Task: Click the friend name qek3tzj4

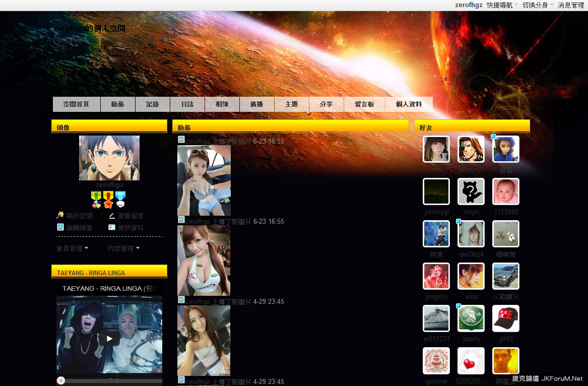Action: click(471, 254)
